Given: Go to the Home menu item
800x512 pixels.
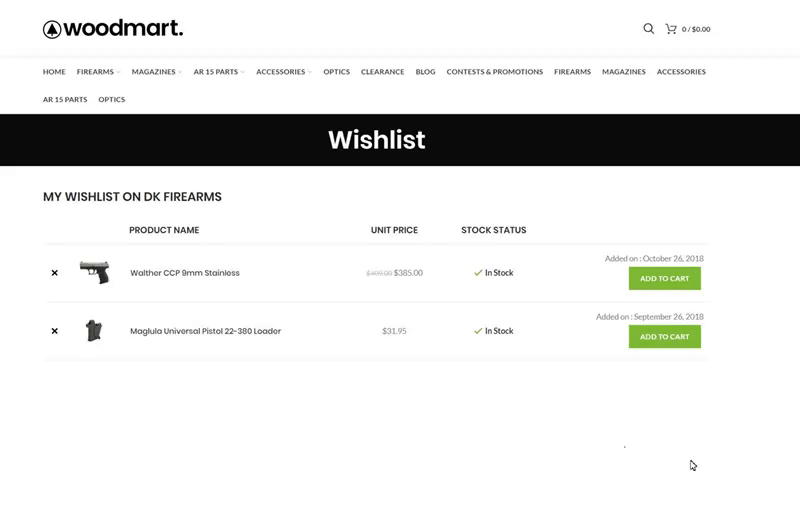Looking at the screenshot, I should click(54, 72).
